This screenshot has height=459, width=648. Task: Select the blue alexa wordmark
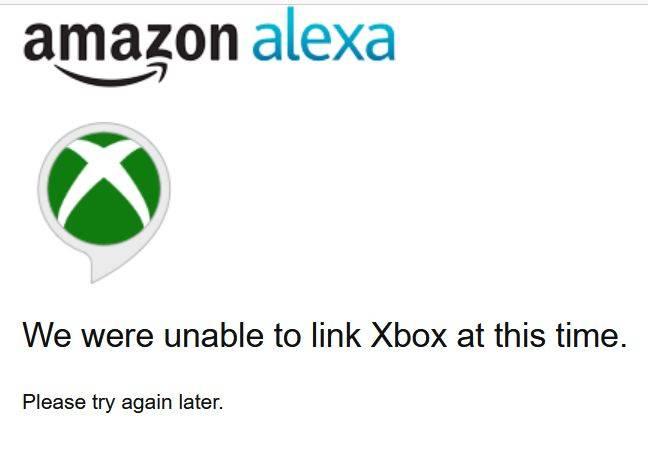pyautogui.click(x=324, y=34)
